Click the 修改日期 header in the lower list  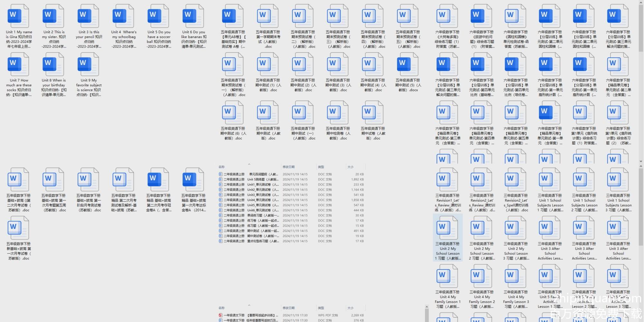pos(289,308)
